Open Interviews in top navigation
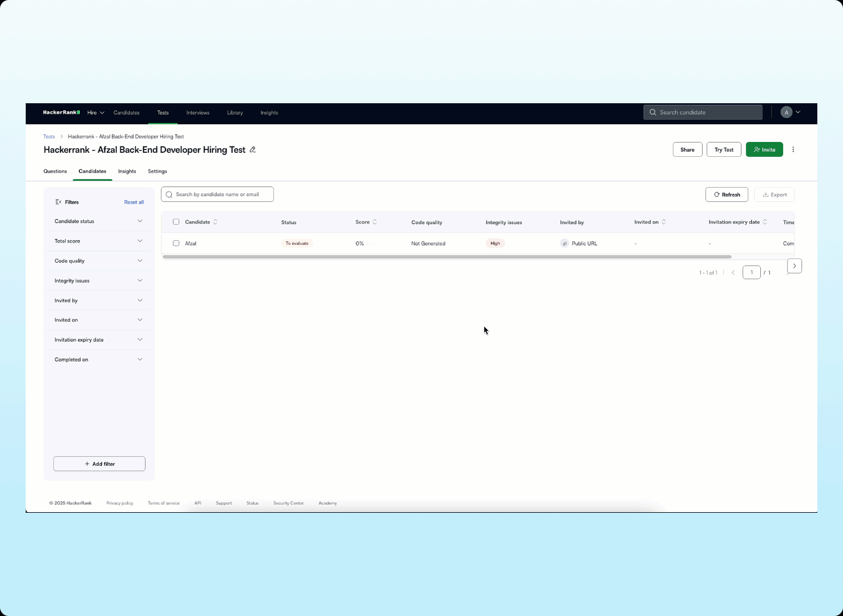The width and height of the screenshot is (843, 616). (x=198, y=112)
